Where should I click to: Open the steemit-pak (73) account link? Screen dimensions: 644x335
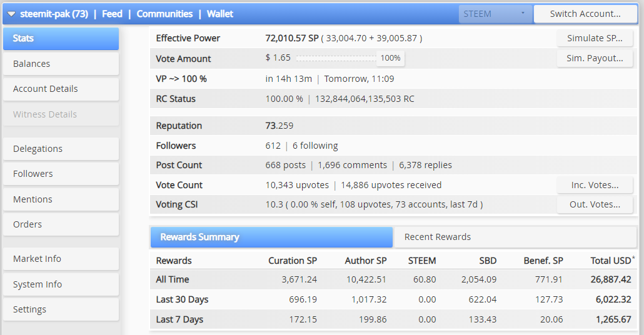pyautogui.click(x=54, y=14)
